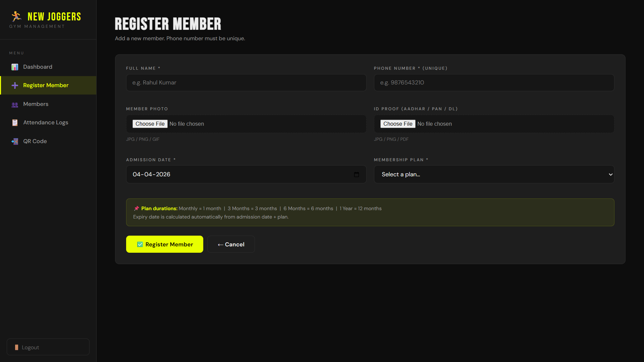Select the Dashboard sidebar icon

click(15, 67)
